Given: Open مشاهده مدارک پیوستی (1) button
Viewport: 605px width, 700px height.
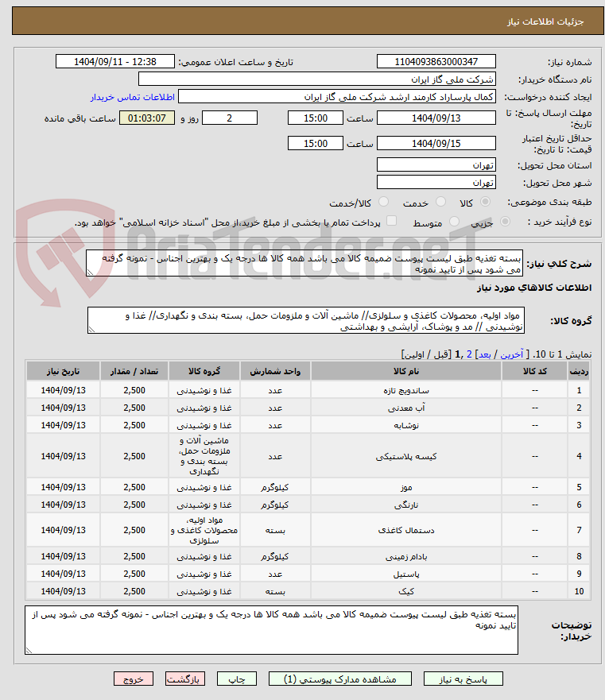Looking at the screenshot, I should (x=340, y=679).
